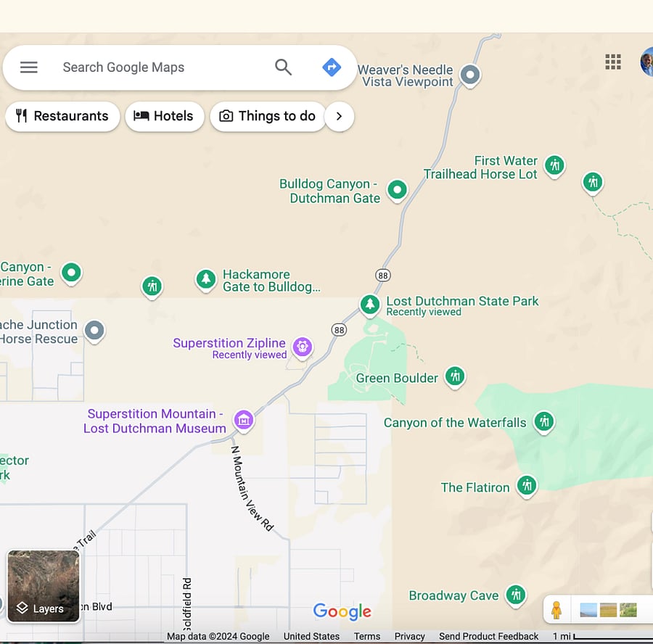653x644 pixels.
Task: Click the Lost Dutchman State Park label
Action: tap(462, 301)
